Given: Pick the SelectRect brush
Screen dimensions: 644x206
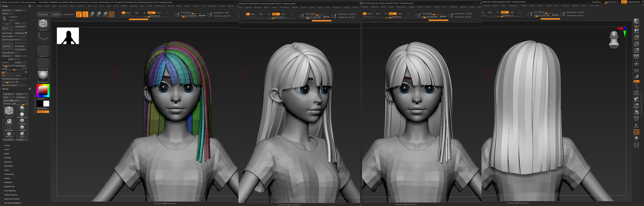Looking at the screenshot, I should [x=9, y=128].
